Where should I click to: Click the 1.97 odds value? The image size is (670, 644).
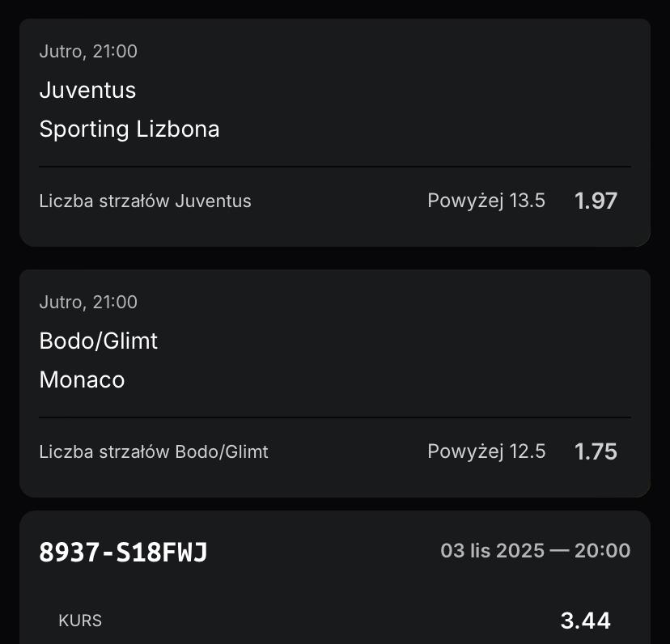click(596, 201)
